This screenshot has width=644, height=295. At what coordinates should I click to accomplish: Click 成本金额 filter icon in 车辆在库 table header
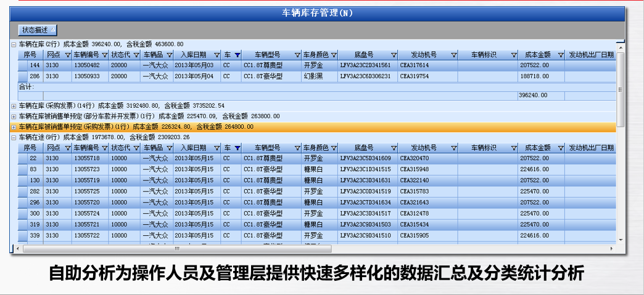[560, 55]
